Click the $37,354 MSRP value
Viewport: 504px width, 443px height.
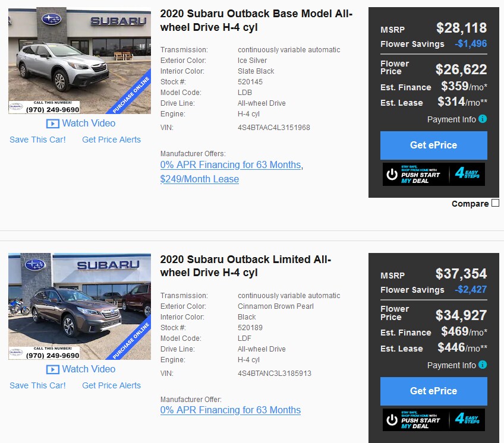pos(461,274)
